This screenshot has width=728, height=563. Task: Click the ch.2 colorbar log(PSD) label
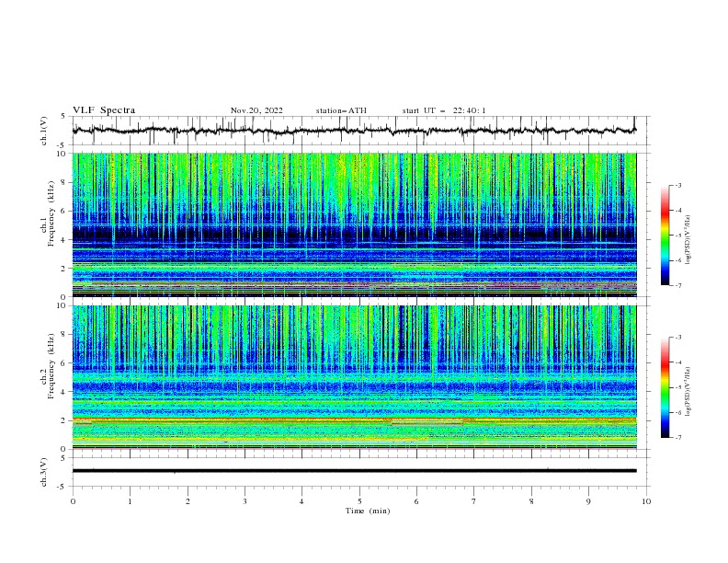688,391
